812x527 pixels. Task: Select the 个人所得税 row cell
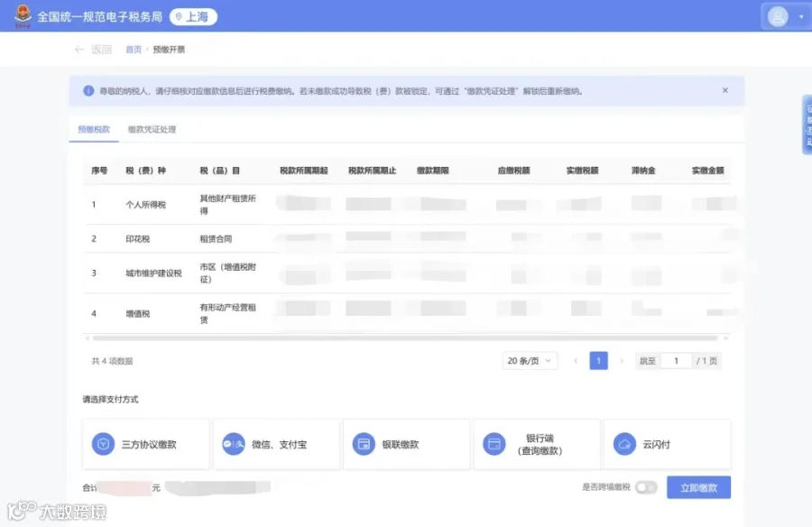click(145, 205)
